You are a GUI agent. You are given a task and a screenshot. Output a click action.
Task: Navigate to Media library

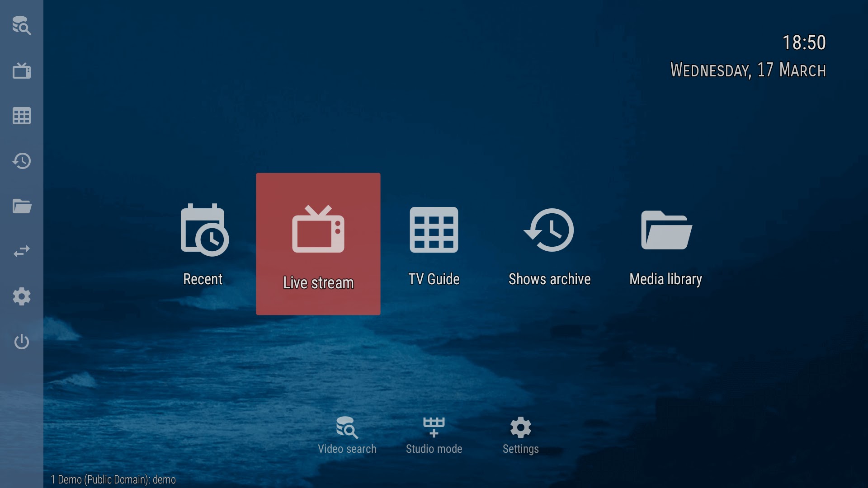point(666,244)
